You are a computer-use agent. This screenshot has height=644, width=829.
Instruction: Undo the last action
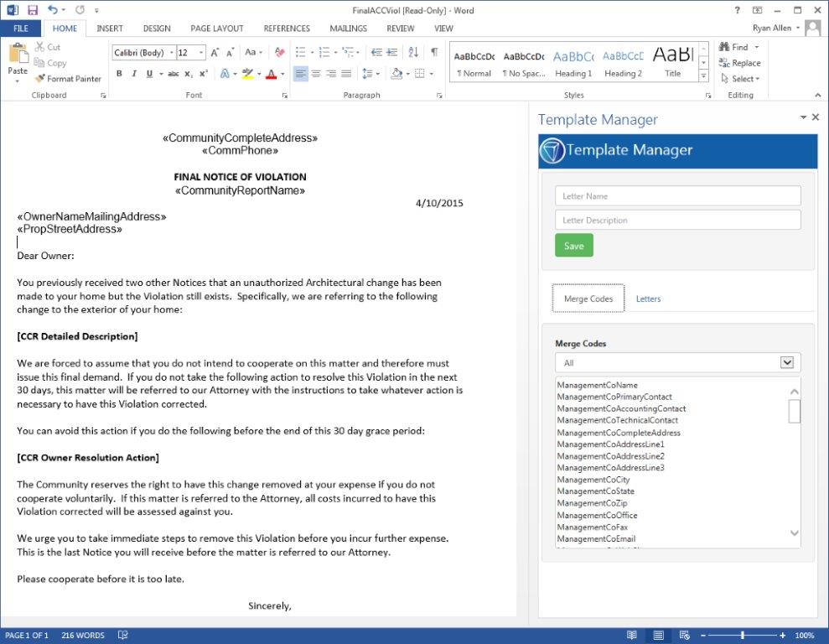pyautogui.click(x=52, y=10)
